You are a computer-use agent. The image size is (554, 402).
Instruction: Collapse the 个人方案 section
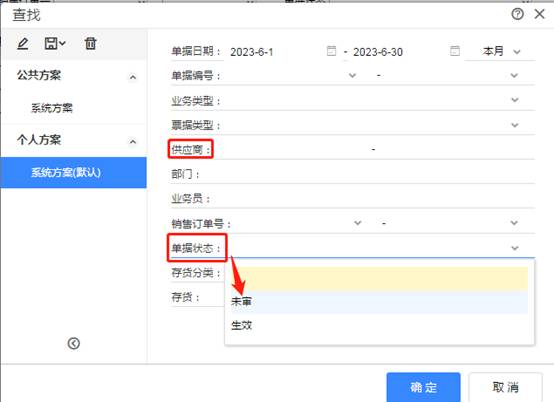[x=133, y=142]
